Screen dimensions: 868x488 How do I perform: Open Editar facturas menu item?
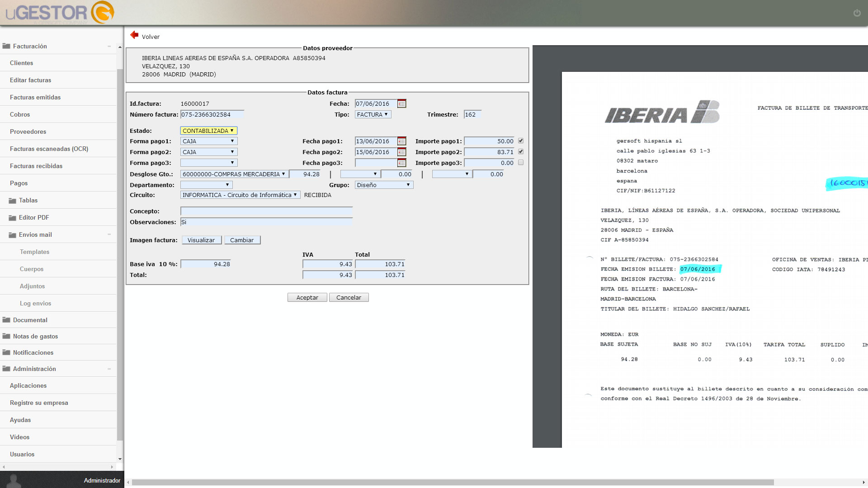[x=58, y=80]
